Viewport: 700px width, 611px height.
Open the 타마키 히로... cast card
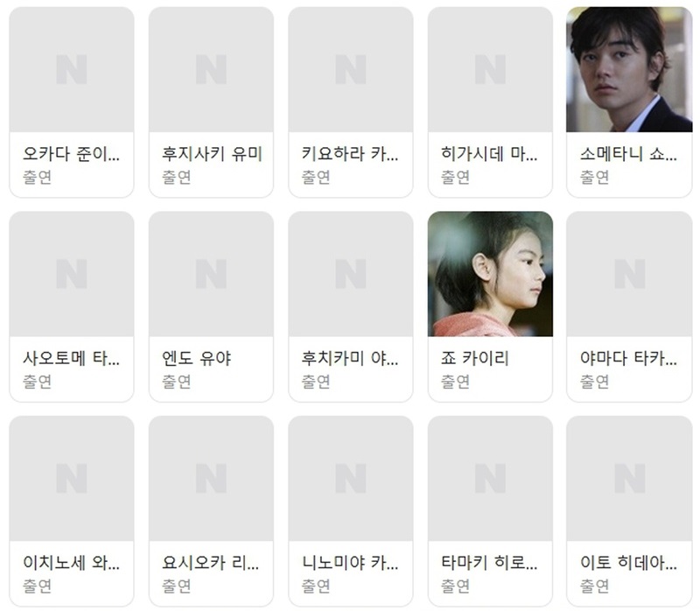tap(490, 511)
